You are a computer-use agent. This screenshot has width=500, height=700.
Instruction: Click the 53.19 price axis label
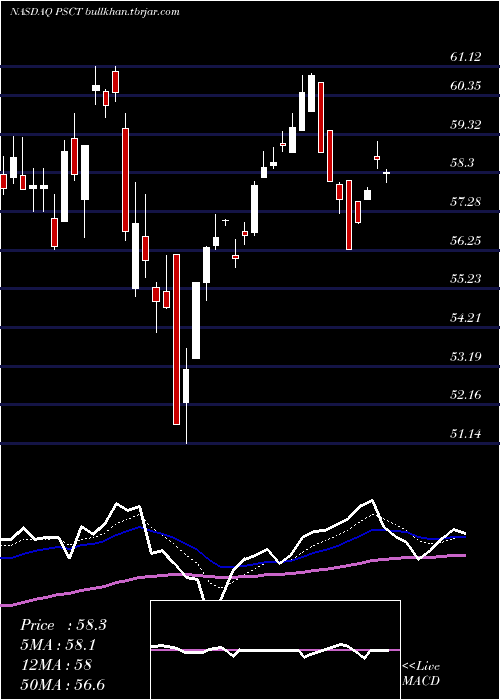tap(466, 357)
